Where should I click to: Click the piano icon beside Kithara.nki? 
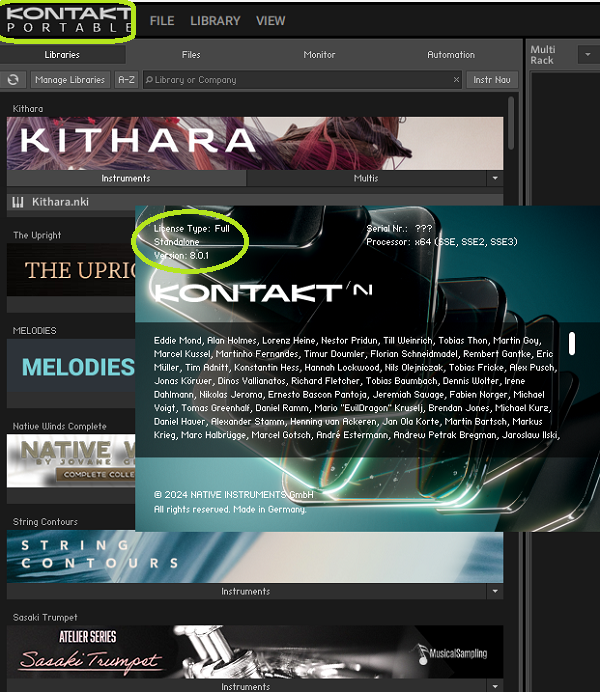tap(18, 202)
